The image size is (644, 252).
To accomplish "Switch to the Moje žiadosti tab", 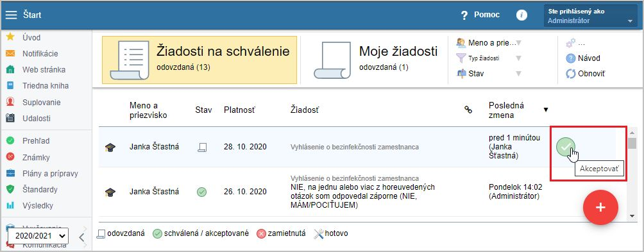I will (x=374, y=60).
